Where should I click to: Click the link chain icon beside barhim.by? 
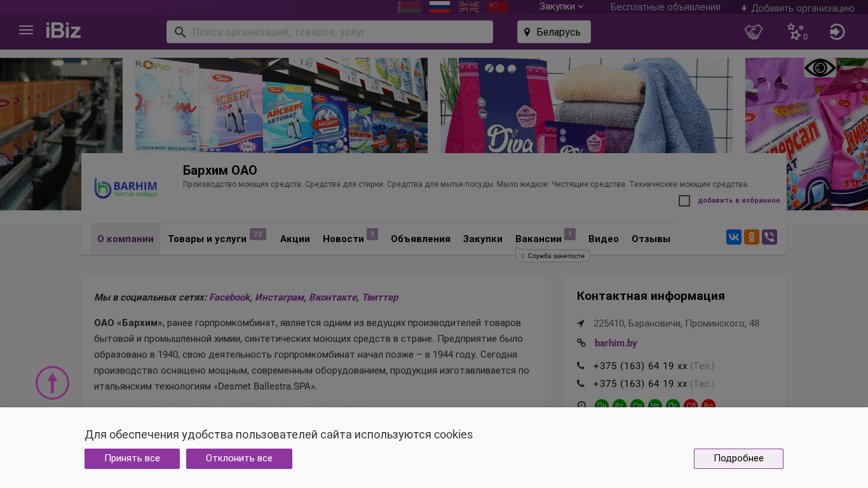[x=581, y=343]
